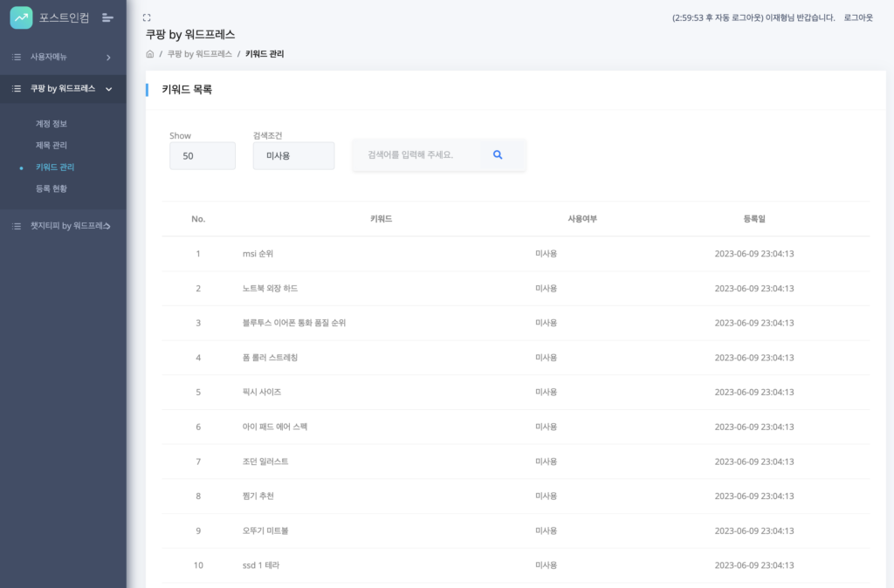The height and width of the screenshot is (588, 894).
Task: Click 미사용 status in 픽시 사이즈 row
Action: click(547, 392)
